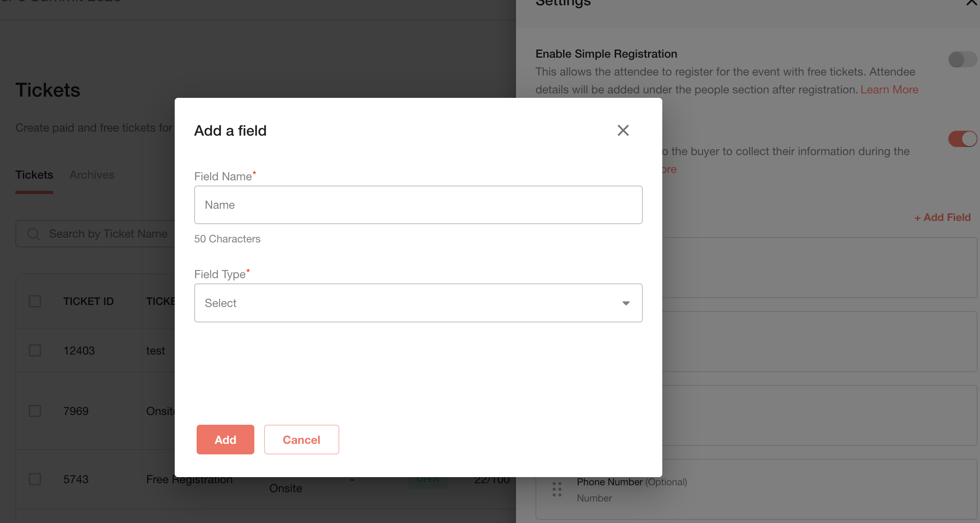Click the Search by Ticket Name field
980x523 pixels.
[x=96, y=233]
